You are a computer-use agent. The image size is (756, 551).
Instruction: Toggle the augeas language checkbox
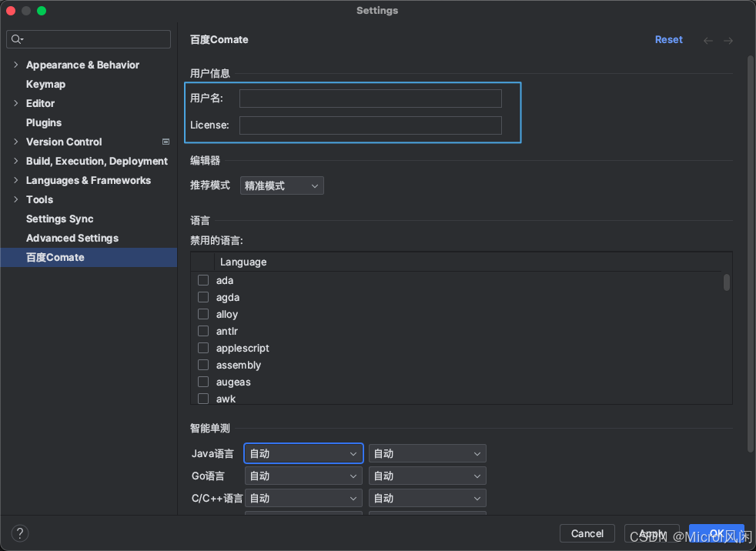(203, 382)
